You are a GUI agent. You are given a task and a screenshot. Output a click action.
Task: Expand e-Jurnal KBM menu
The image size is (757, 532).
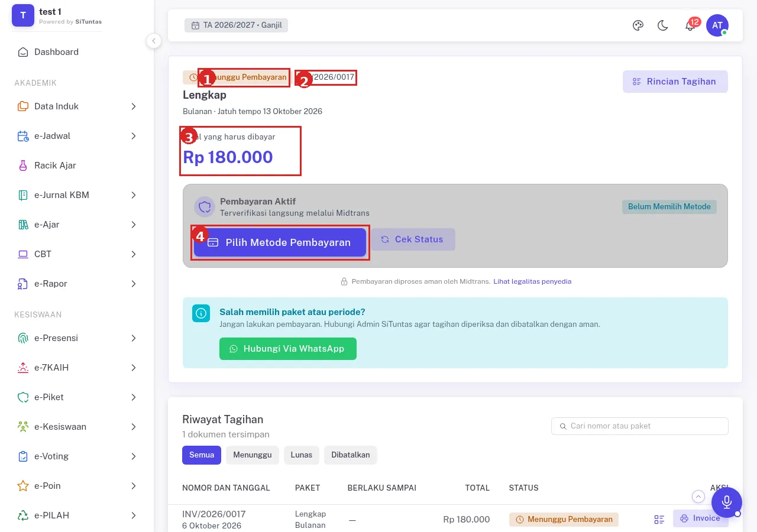[77, 195]
